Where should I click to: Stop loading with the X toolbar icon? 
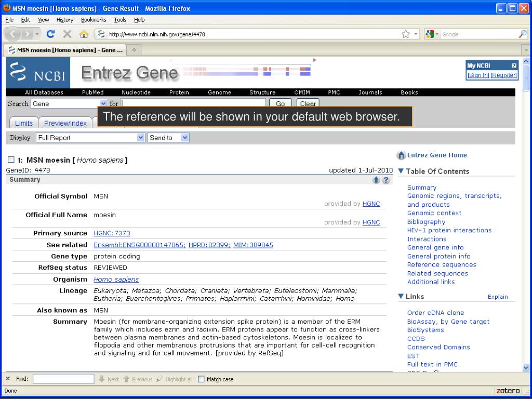pos(67,34)
